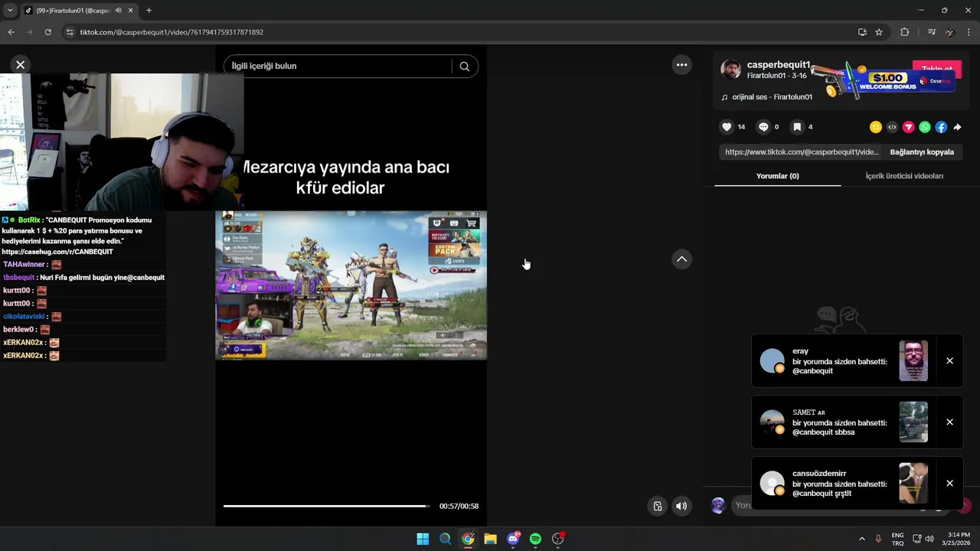Open Chrome tab search dropdown arrow

[10, 11]
